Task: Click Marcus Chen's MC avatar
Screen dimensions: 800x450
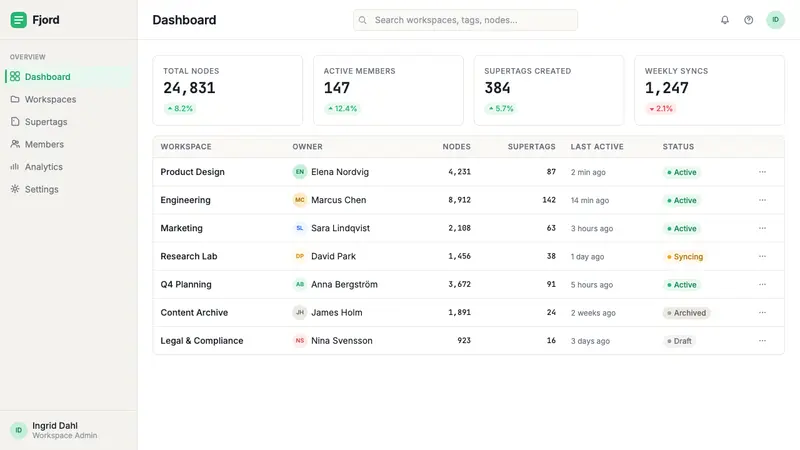Action: (299, 200)
